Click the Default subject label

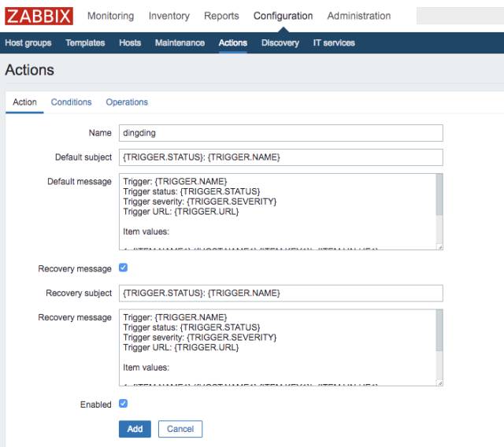click(83, 157)
